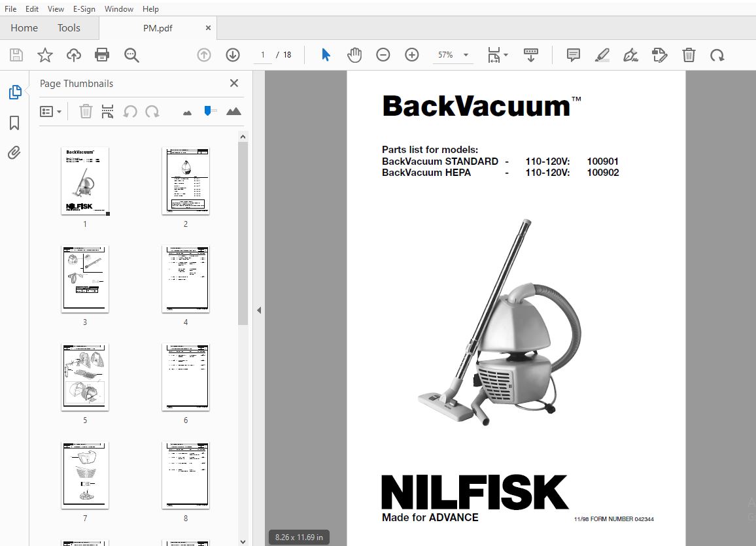The image size is (756, 546).
Task: Rotate the view with the curved arrow icon
Action: click(717, 55)
